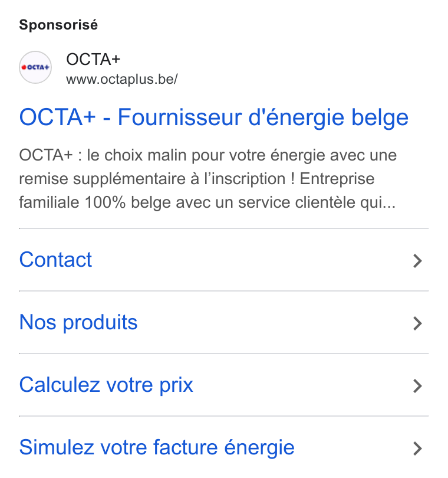The width and height of the screenshot is (448, 478).
Task: Click the arrow next to Calculez votre prix
Action: (x=417, y=386)
